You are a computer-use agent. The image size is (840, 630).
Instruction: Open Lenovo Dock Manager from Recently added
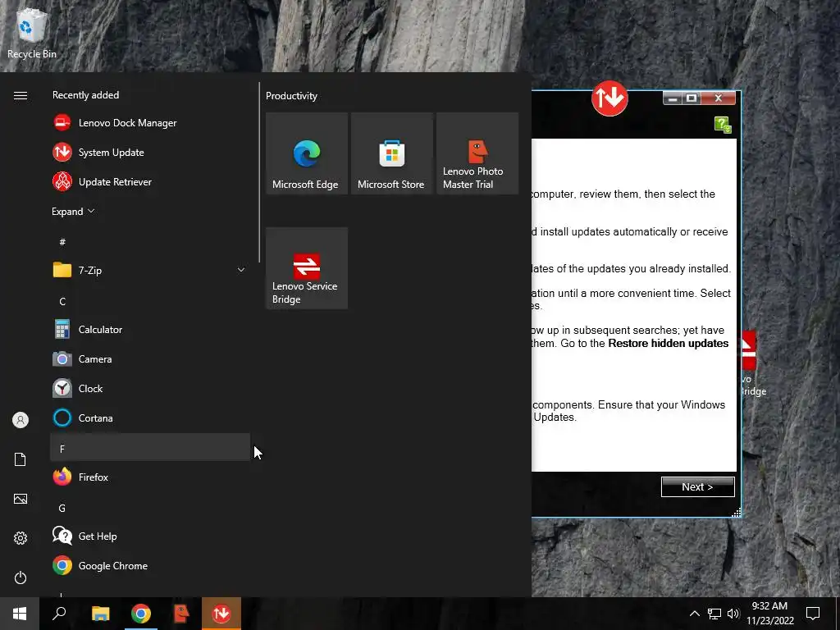point(150,123)
